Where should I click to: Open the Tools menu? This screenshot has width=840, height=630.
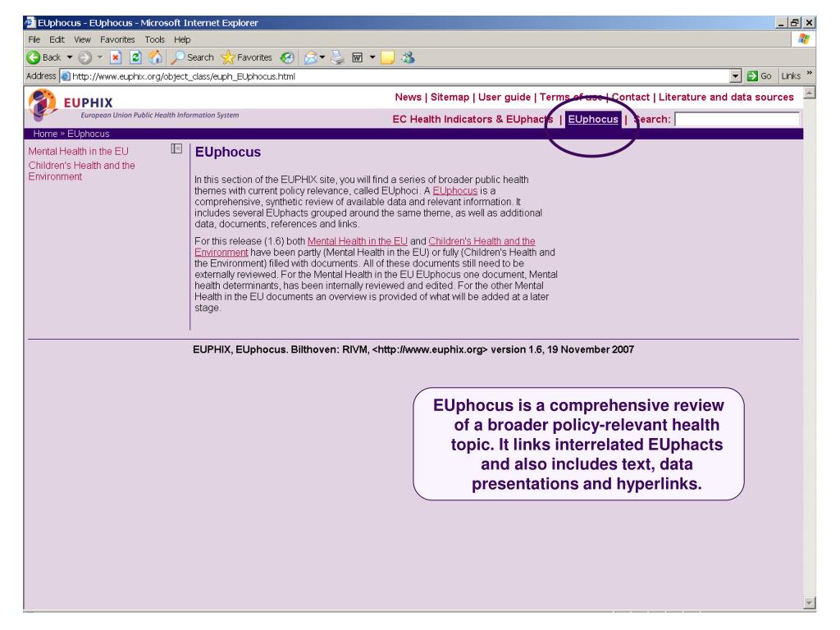click(155, 39)
